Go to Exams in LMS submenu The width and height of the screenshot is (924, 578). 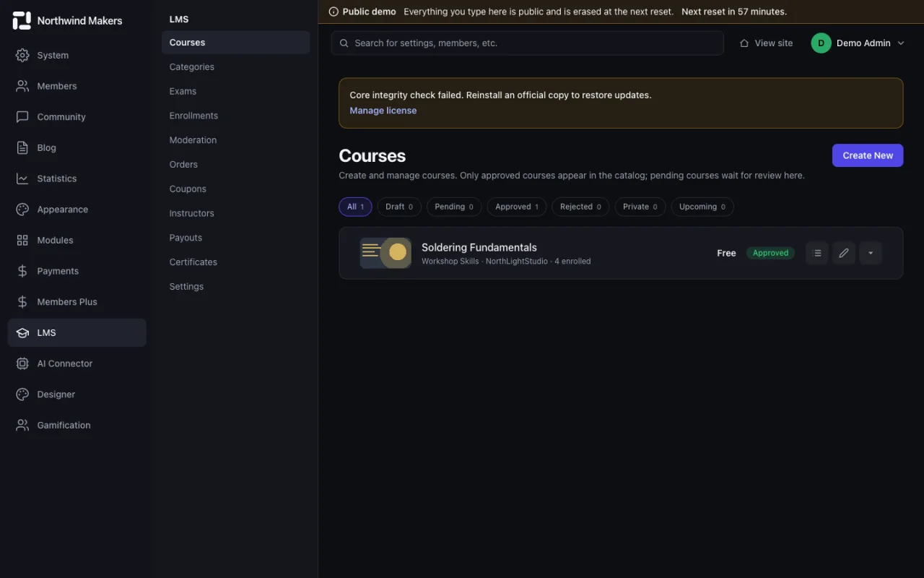point(236,91)
